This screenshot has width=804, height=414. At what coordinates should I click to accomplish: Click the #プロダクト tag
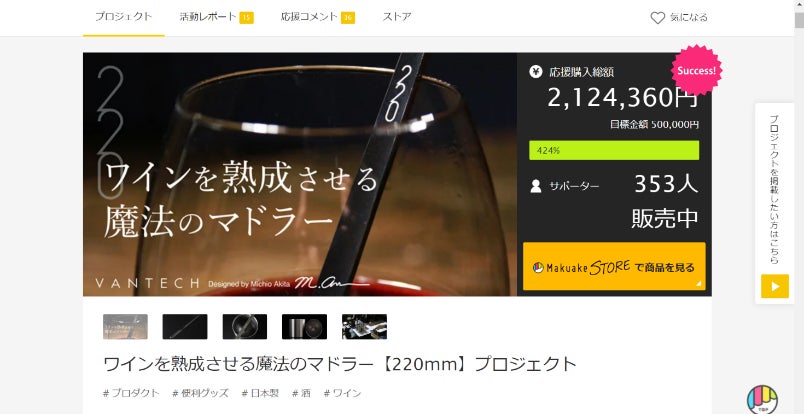click(131, 393)
